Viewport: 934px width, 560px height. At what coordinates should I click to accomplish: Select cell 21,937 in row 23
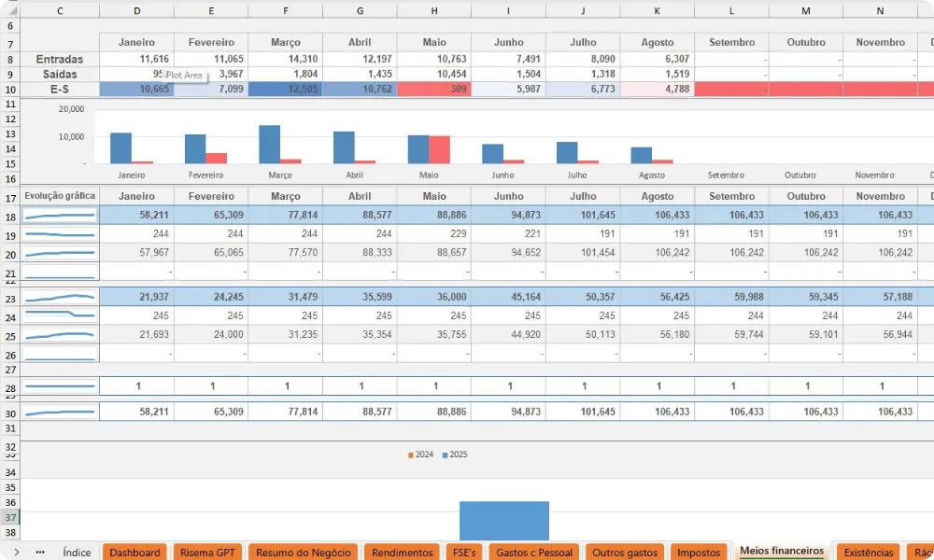pyautogui.click(x=137, y=297)
